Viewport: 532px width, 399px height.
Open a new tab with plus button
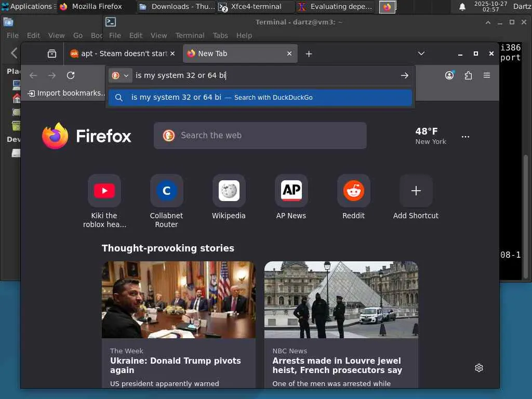tap(309, 54)
